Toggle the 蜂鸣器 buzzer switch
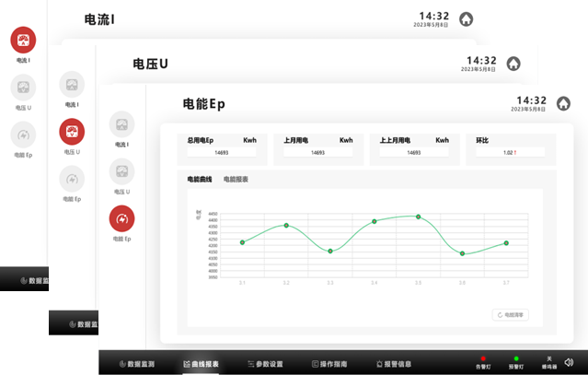Viewport: 588px width, 375px height. coord(548,362)
